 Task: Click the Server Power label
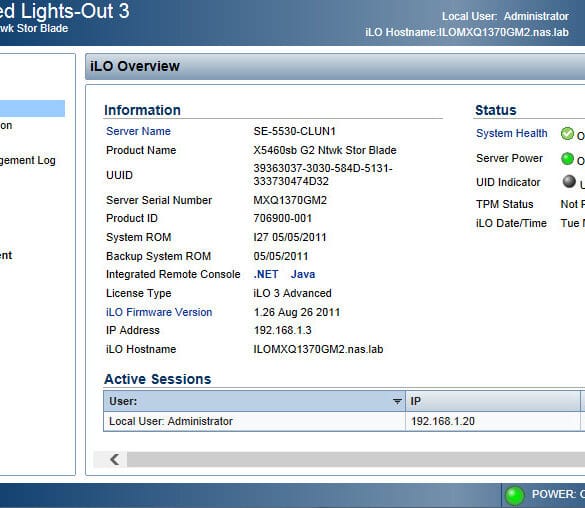pos(509,158)
